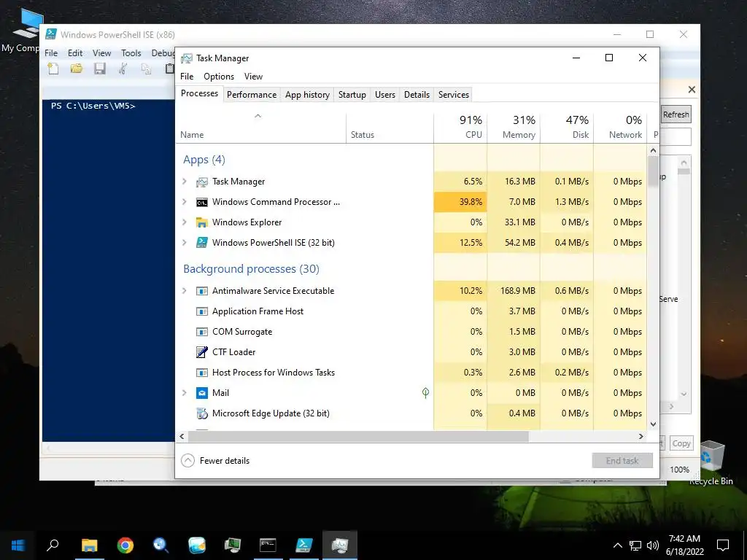The image size is (747, 560).
Task: Switch to the Details tab
Action: click(x=417, y=95)
